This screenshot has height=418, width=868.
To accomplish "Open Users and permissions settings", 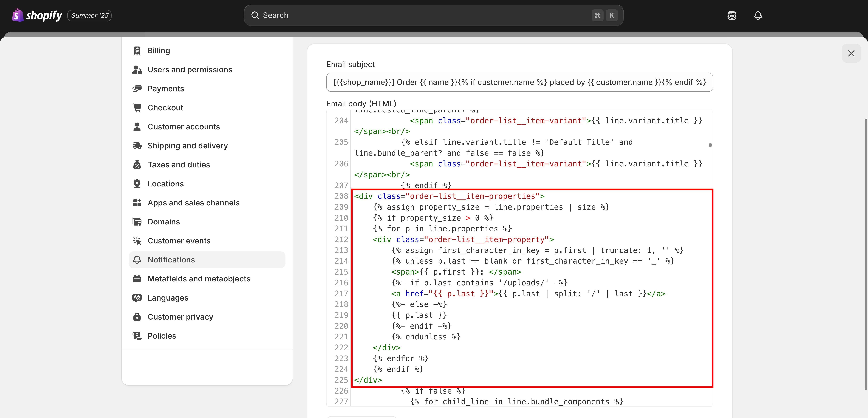I will [x=207, y=69].
